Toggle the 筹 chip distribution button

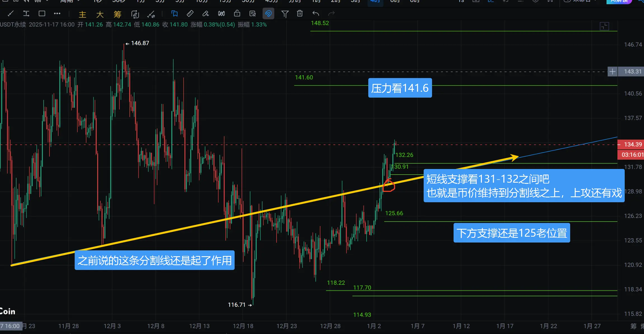click(x=117, y=14)
